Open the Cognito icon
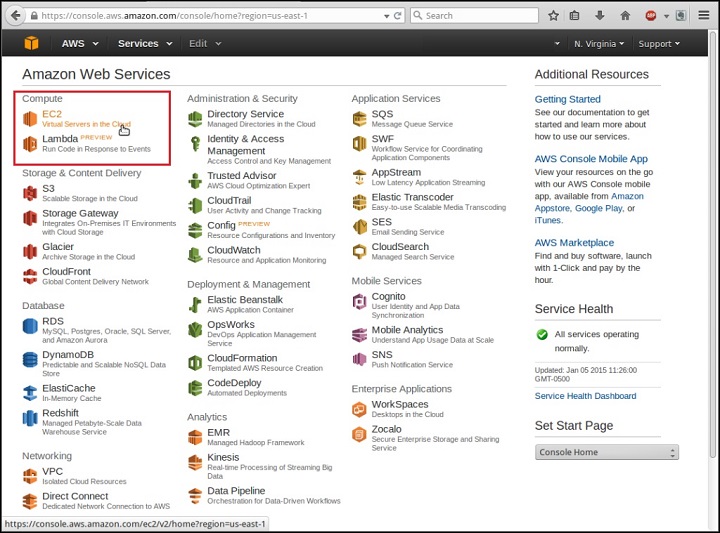Image resolution: width=720 pixels, height=533 pixels. [360, 301]
